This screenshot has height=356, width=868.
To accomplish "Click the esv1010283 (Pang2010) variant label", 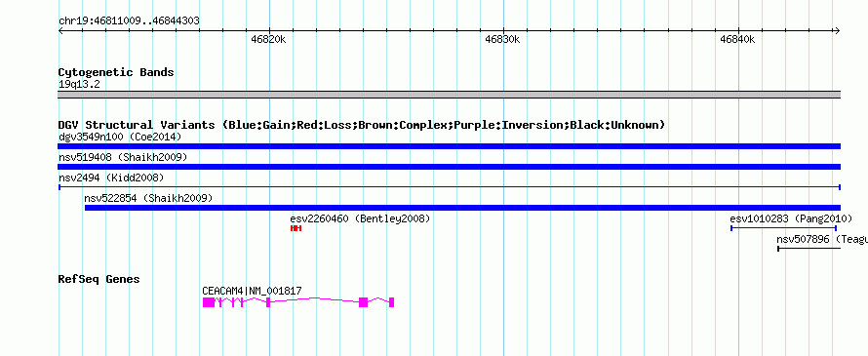I will [x=791, y=218].
